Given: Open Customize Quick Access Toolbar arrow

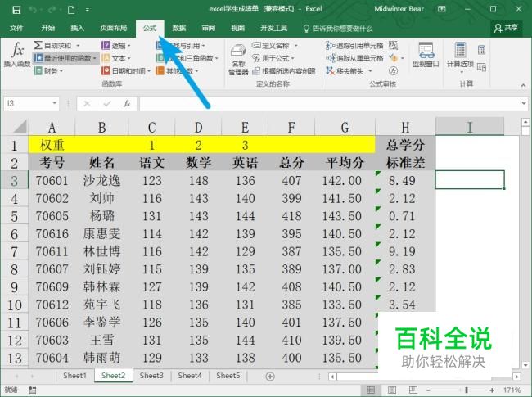Looking at the screenshot, I should point(88,10).
